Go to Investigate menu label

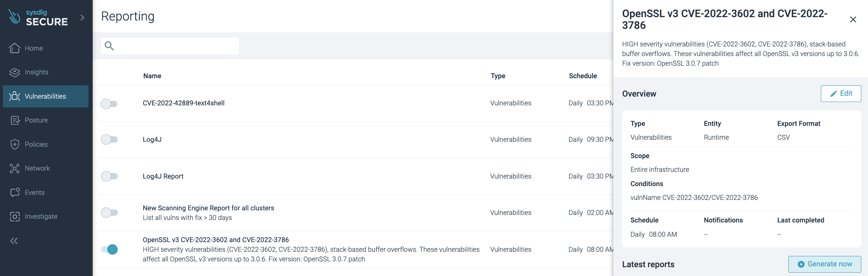[41, 217]
